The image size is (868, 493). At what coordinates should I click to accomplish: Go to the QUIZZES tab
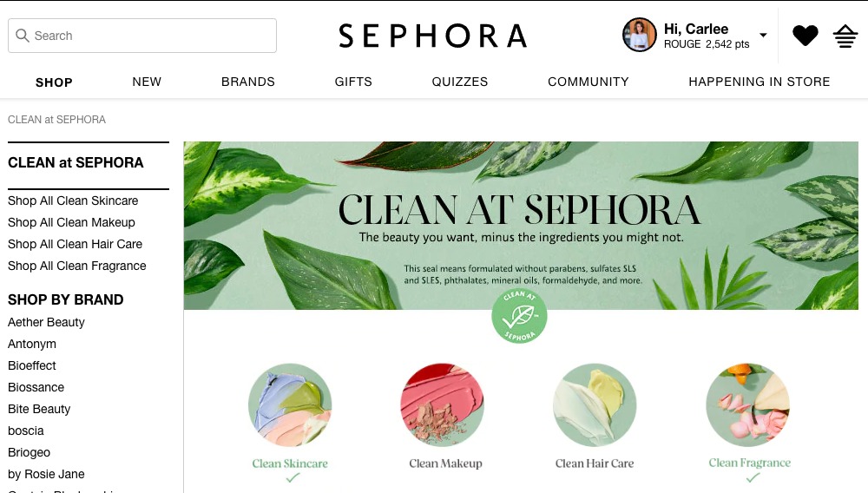(460, 82)
